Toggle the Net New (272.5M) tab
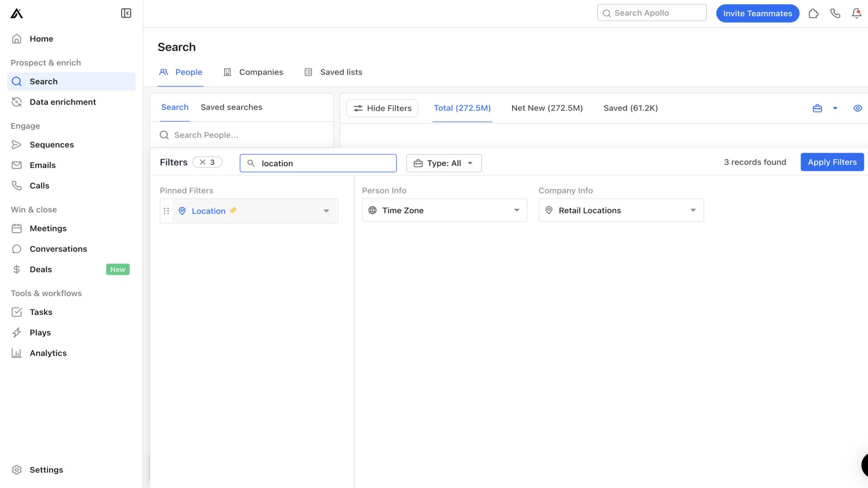 (547, 108)
